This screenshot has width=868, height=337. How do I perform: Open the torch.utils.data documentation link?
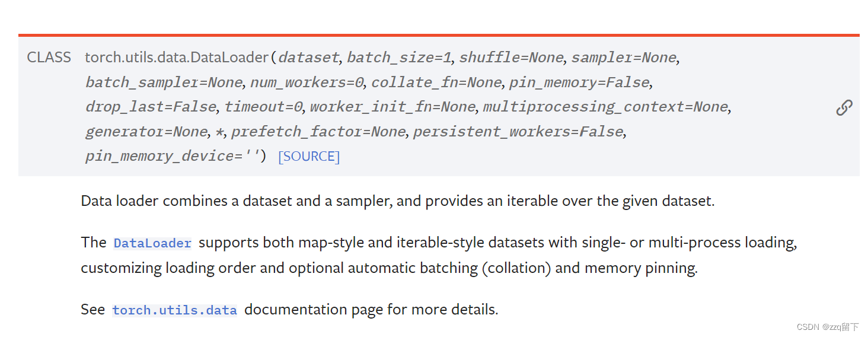pyautogui.click(x=174, y=310)
